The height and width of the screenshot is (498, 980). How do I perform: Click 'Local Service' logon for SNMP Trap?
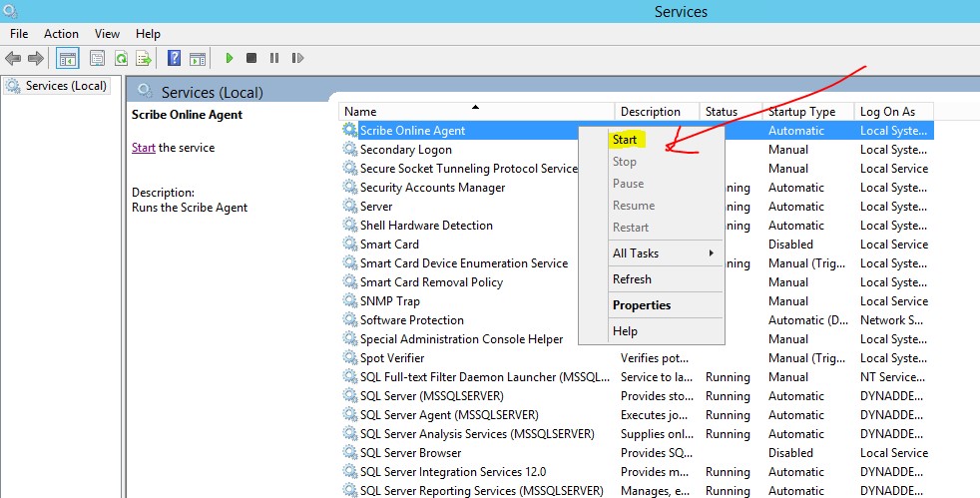(x=894, y=301)
